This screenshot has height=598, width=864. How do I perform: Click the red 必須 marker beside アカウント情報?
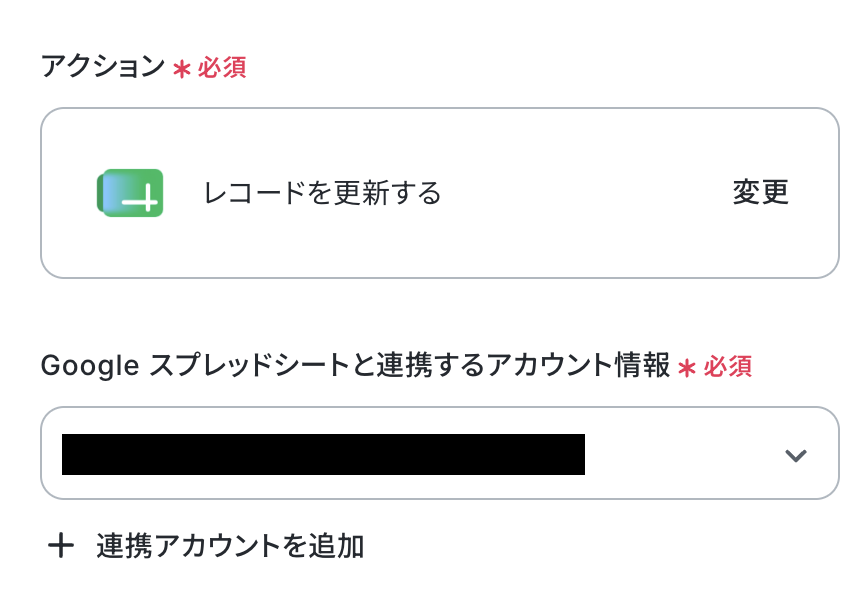tap(727, 367)
